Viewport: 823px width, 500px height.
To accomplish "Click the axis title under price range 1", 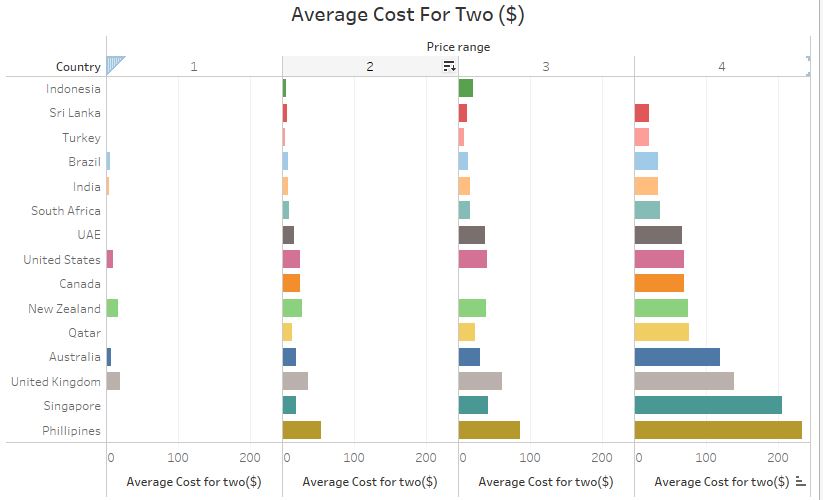I will (x=194, y=481).
